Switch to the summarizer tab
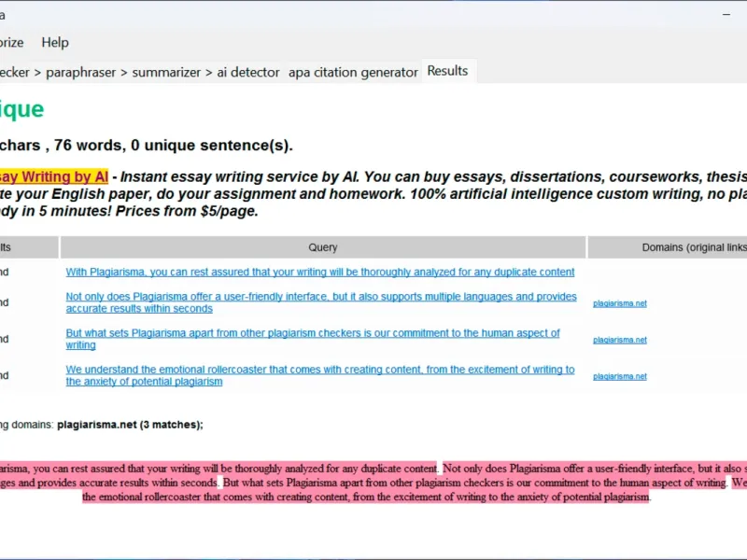Screen dimensions: 747x560 [166, 73]
